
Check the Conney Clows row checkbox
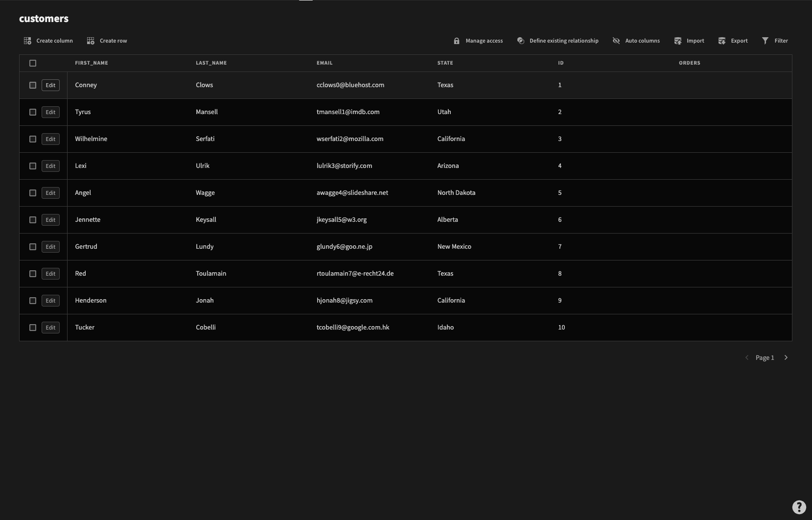(33, 85)
